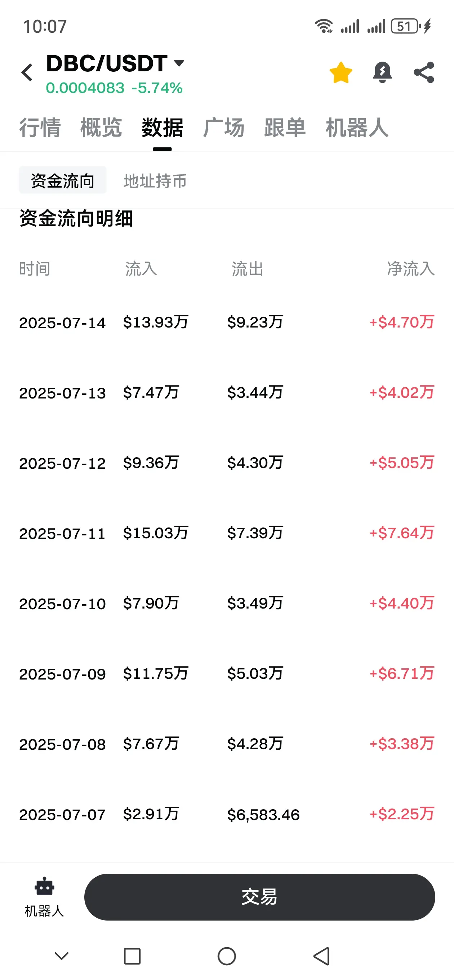
Task: Open the 跟单 tab
Action: [285, 128]
